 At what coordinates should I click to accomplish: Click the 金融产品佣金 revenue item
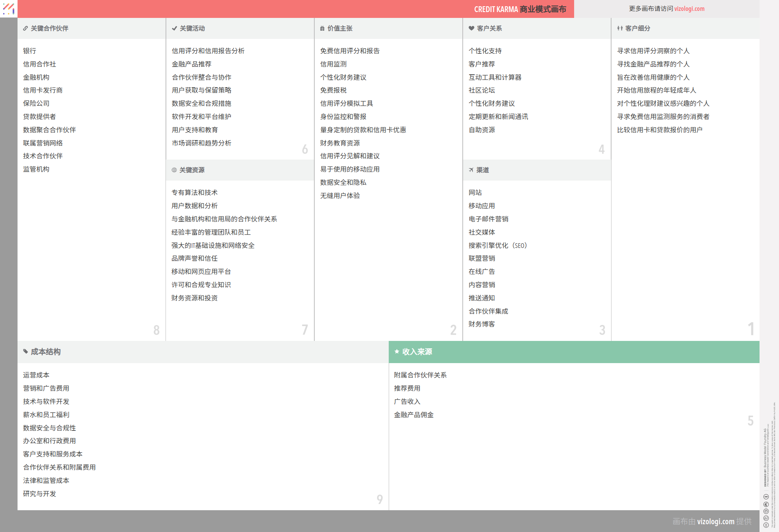(414, 415)
